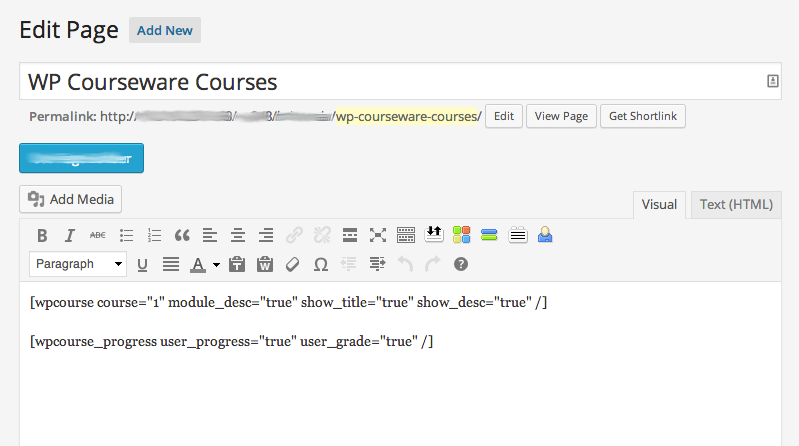Open the Paragraph format dropdown
Viewport: 799px width, 446px height.
(78, 264)
